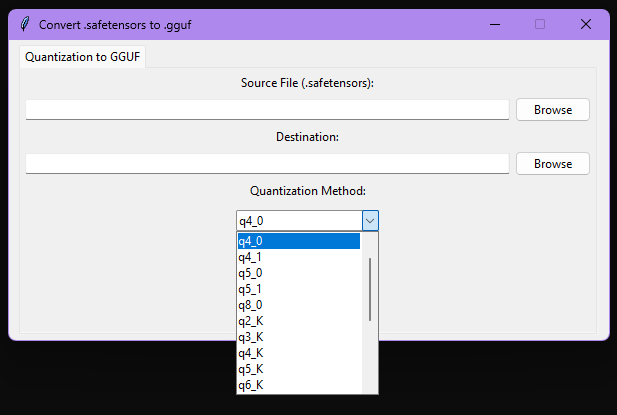This screenshot has height=415, width=617.
Task: Close the Convert .safetensors to .gguf window
Action: pos(586,24)
